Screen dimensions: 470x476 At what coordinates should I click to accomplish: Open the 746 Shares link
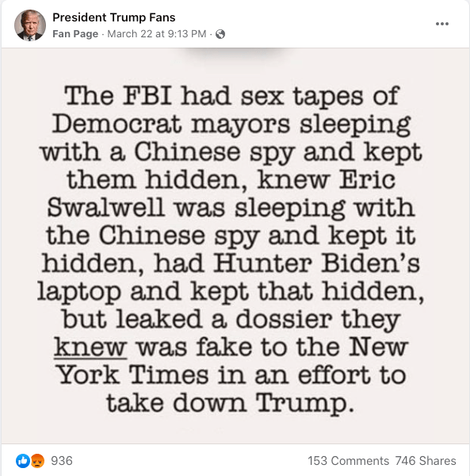(x=426, y=461)
